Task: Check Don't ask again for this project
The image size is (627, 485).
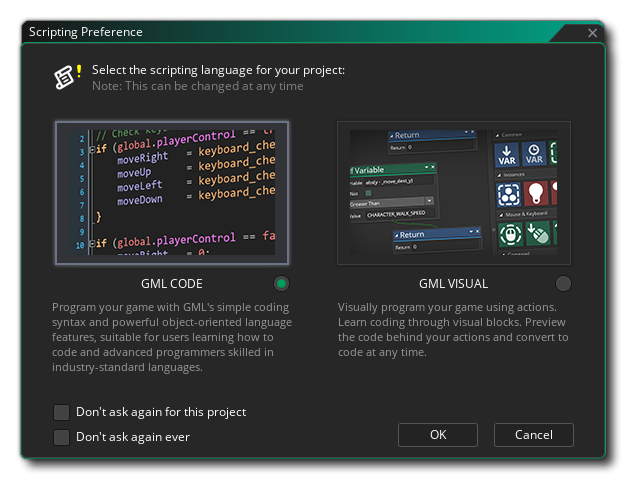Action: (x=61, y=412)
